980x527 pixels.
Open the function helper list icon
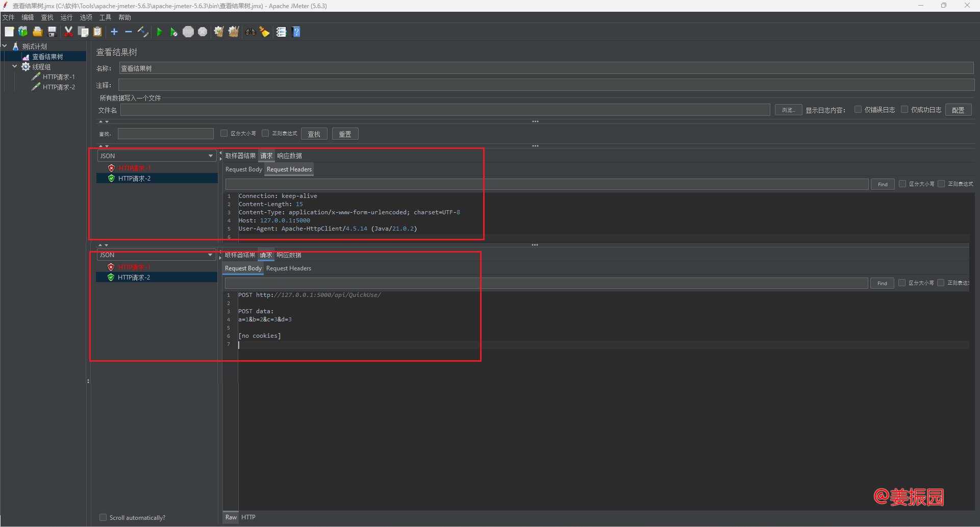pyautogui.click(x=281, y=32)
